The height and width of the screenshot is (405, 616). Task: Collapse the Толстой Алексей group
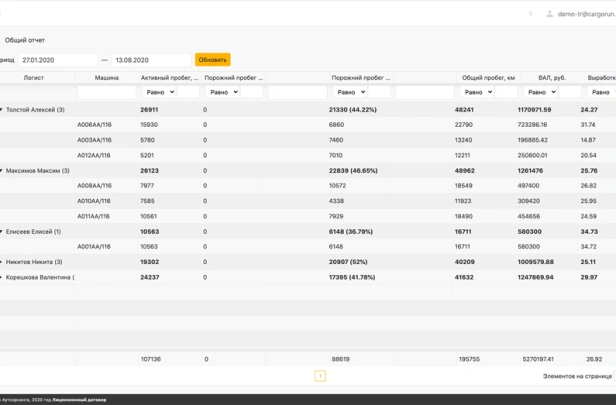2,110
